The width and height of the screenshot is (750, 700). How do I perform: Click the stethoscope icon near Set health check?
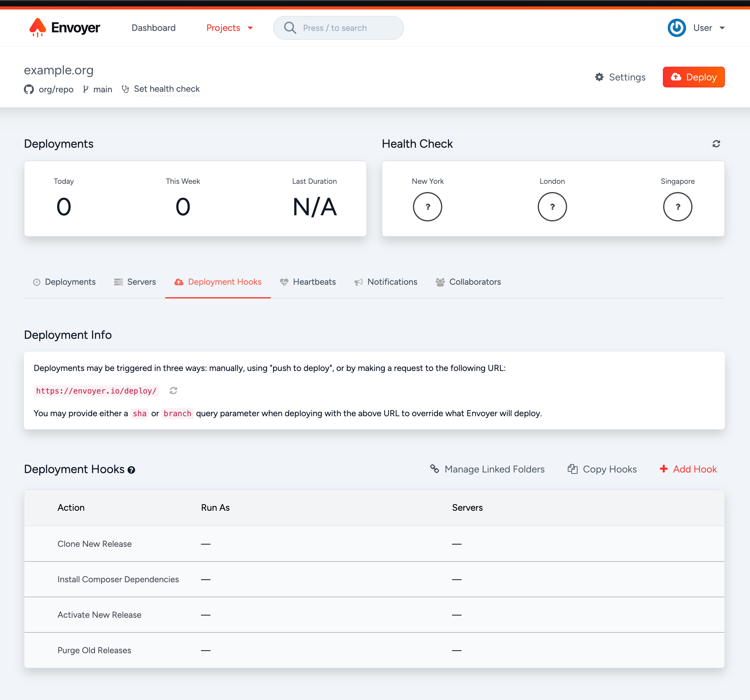click(x=125, y=89)
